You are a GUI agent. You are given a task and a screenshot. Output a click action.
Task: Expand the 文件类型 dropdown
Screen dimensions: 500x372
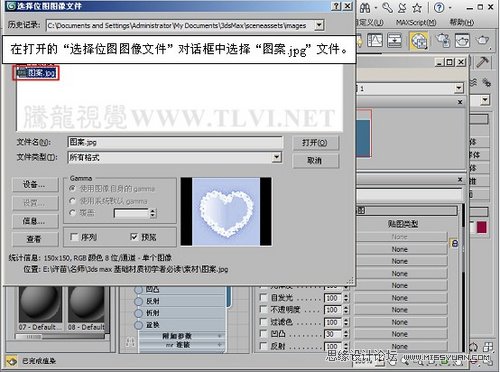tap(276, 157)
